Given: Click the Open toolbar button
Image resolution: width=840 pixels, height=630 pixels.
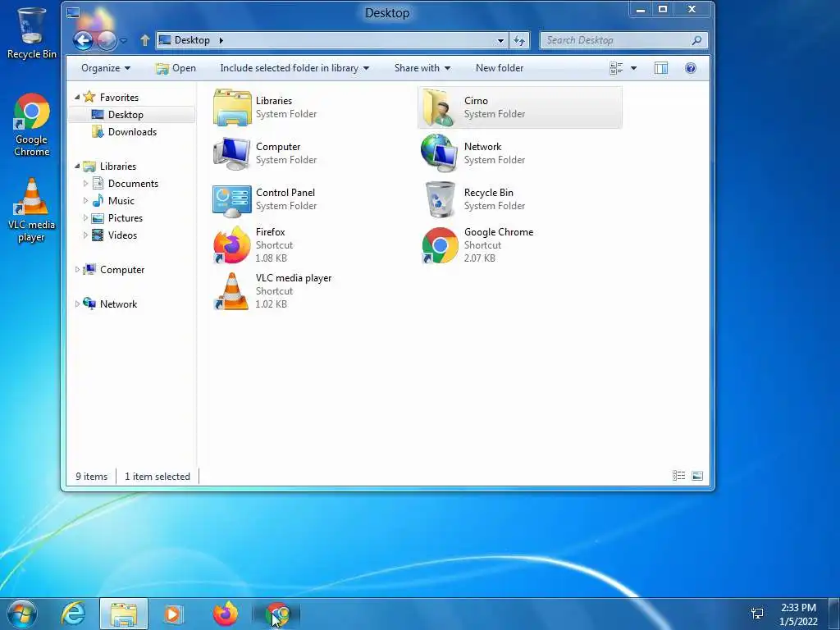Looking at the screenshot, I should pos(176,68).
